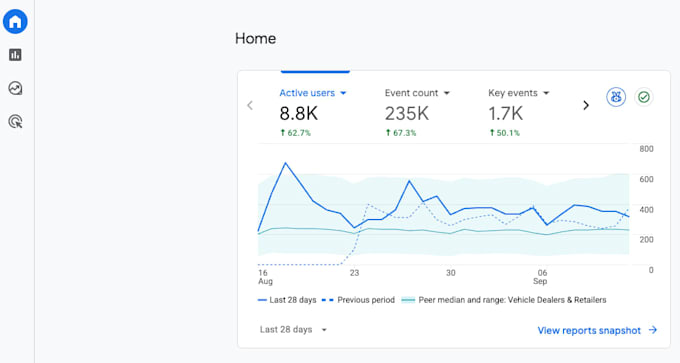The height and width of the screenshot is (363, 680).
Task: Click the green data quality checkmark icon
Action: point(644,97)
